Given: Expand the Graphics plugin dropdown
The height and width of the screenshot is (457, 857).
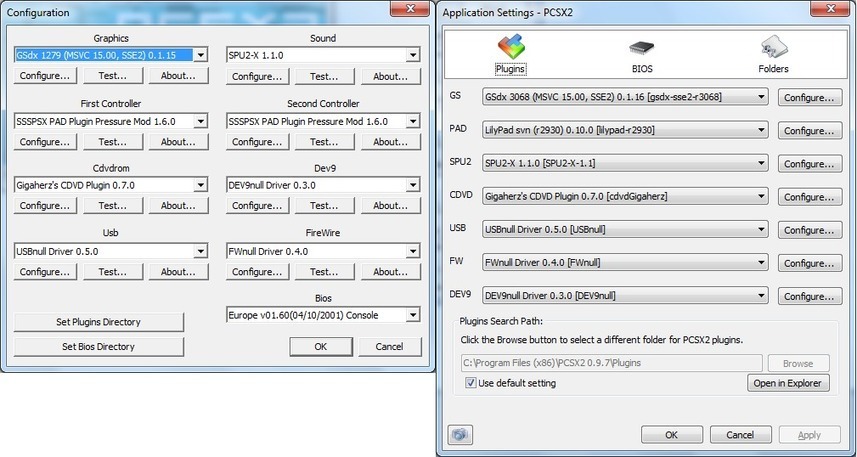Looking at the screenshot, I should (201, 55).
